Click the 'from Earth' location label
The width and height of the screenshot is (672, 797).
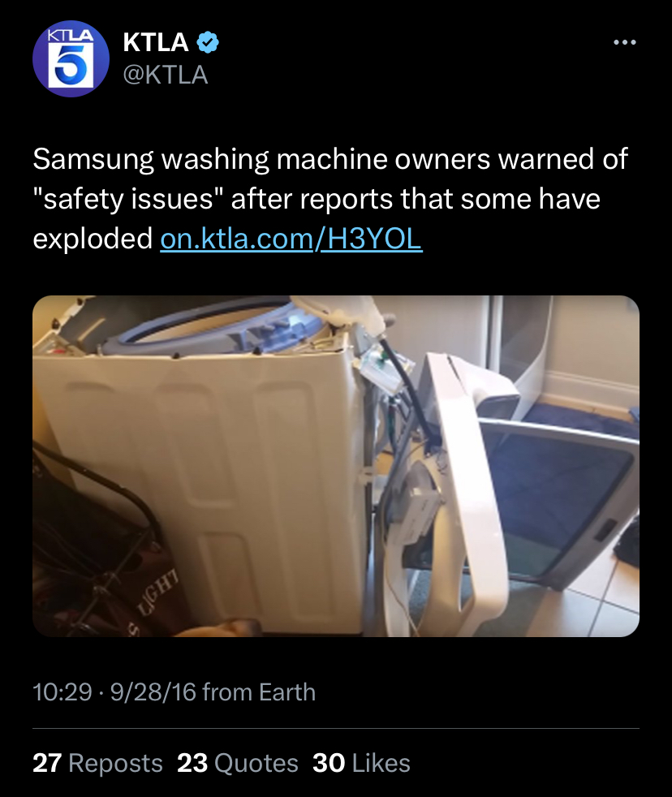click(x=259, y=692)
